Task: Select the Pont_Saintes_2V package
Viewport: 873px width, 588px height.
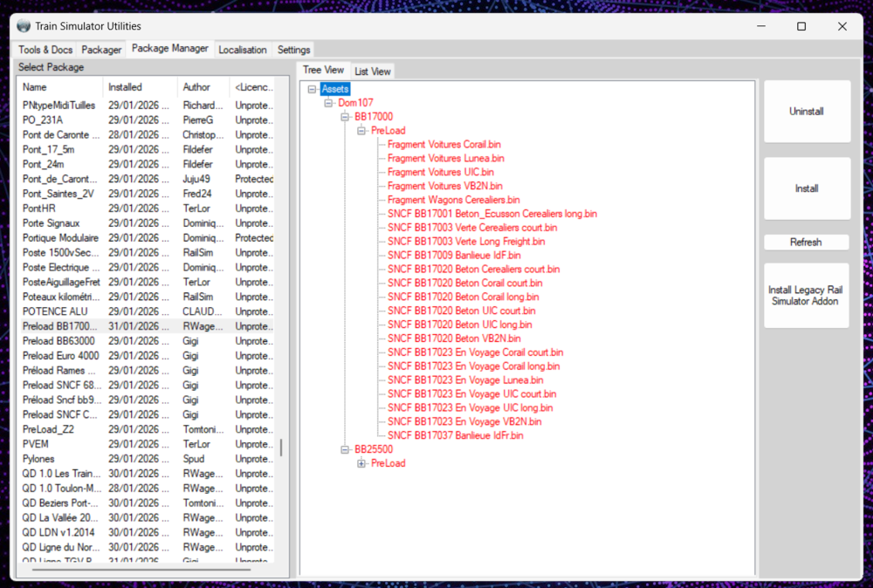Action: [148, 195]
